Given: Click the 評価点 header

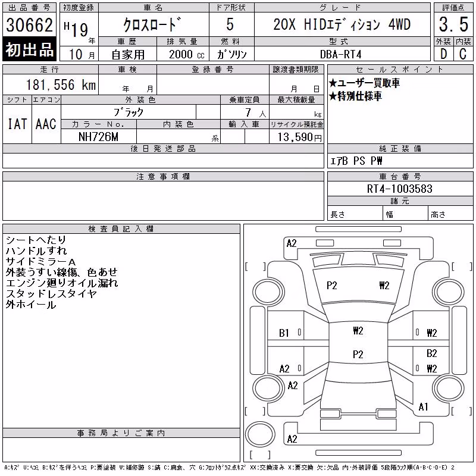Looking at the screenshot, I should 453,8.
